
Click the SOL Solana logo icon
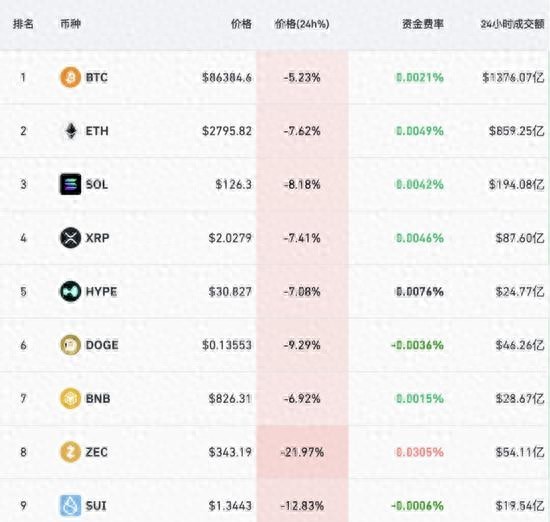coord(71,184)
